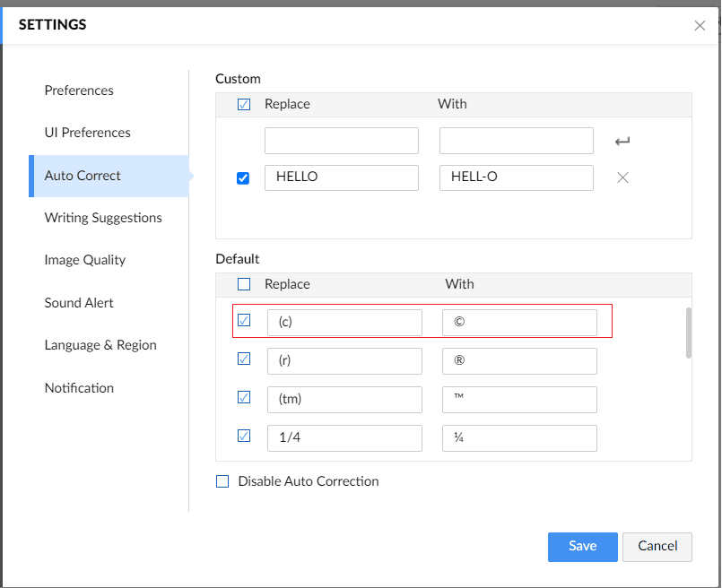Viewport: 722px width, 588px height.
Task: Uncheck the HELLO replacement checkbox
Action: point(243,177)
